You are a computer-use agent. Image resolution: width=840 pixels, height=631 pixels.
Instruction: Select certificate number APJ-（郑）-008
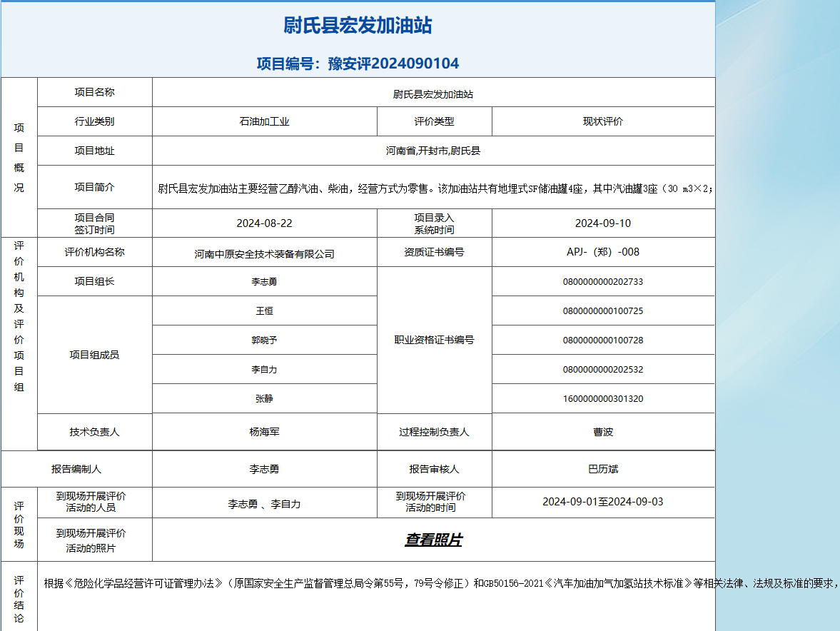[602, 252]
